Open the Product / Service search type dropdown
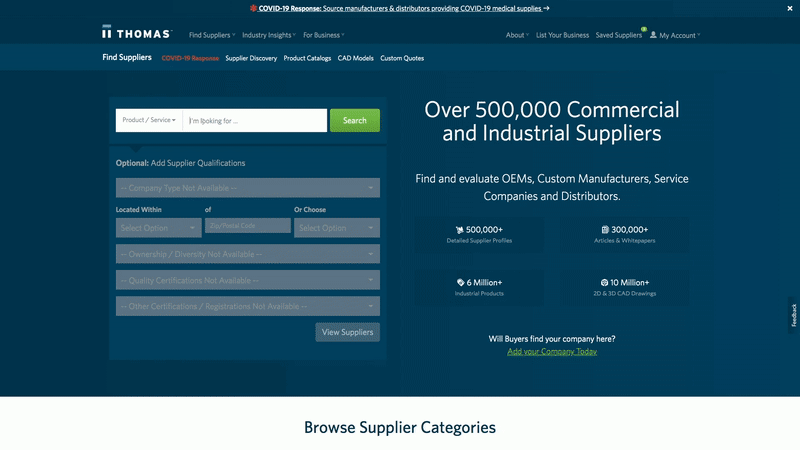The image size is (800, 450). click(149, 120)
